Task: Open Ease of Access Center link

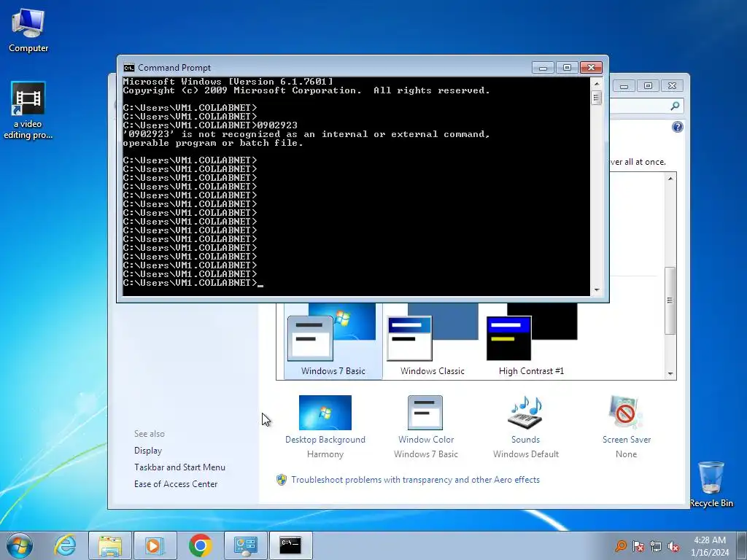Action: (176, 484)
